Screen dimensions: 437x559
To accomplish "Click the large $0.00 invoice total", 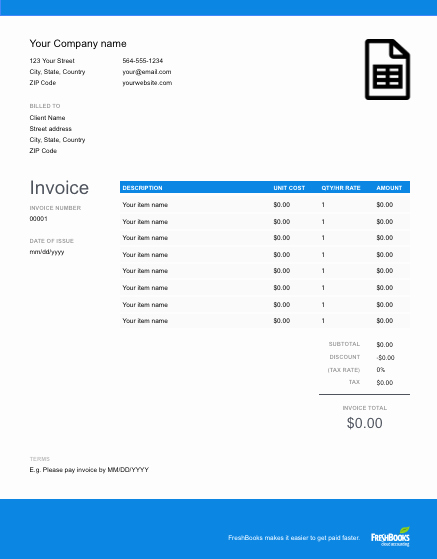I will pyautogui.click(x=365, y=423).
